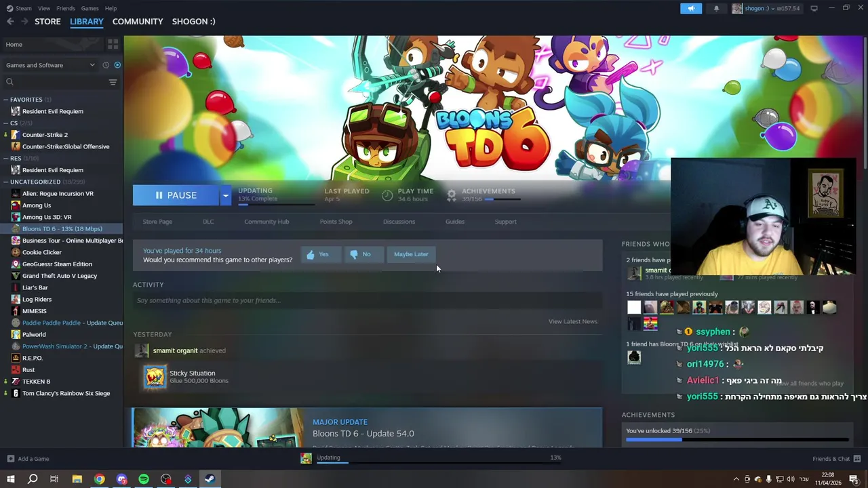Select Bloons TD 6 in library list
The width and height of the screenshot is (868, 488).
point(62,229)
